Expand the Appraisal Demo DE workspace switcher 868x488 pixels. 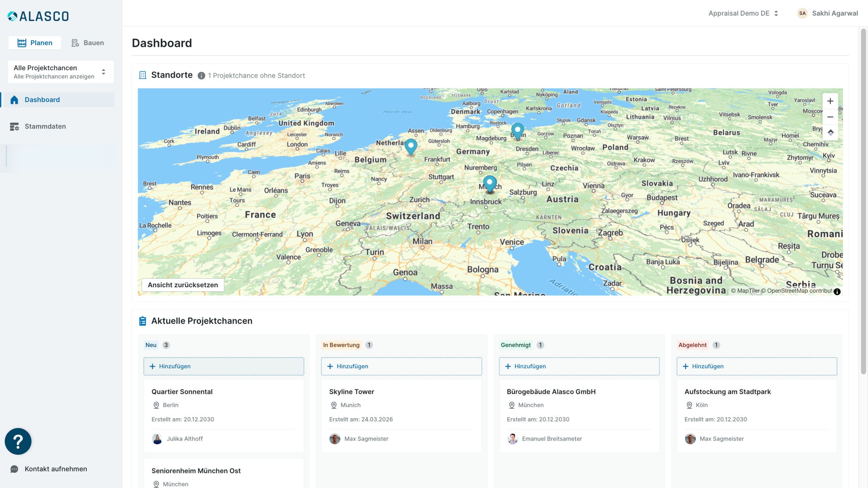click(x=743, y=13)
